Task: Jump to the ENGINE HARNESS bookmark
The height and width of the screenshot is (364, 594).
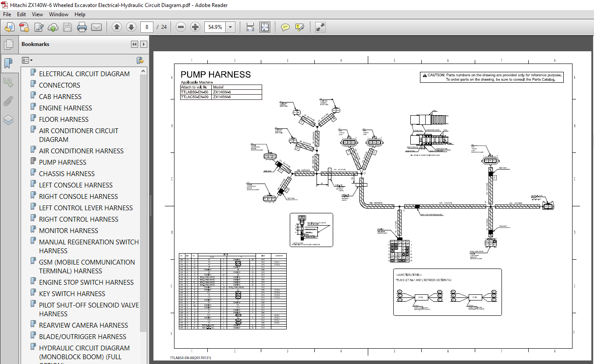Action: tap(65, 108)
